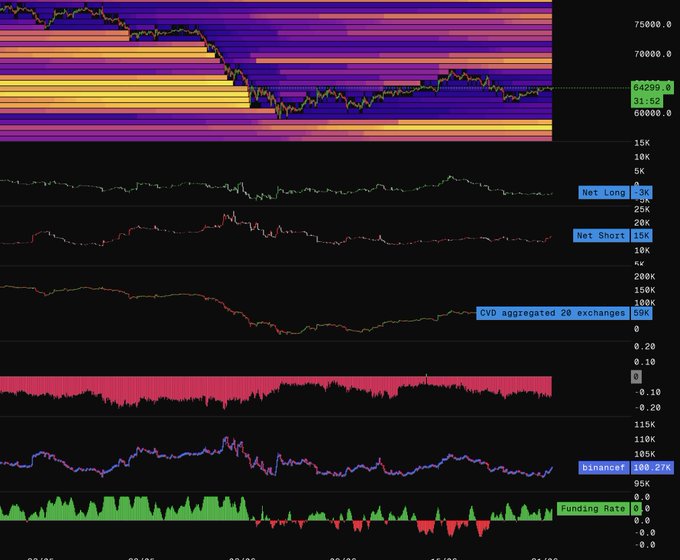Click the 60000.0 price axis value
This screenshot has width=680, height=560.
coord(652,113)
